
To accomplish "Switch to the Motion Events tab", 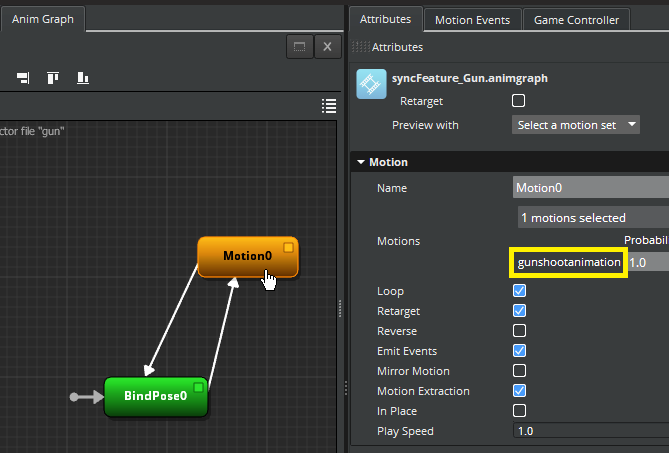I will 472,19.
